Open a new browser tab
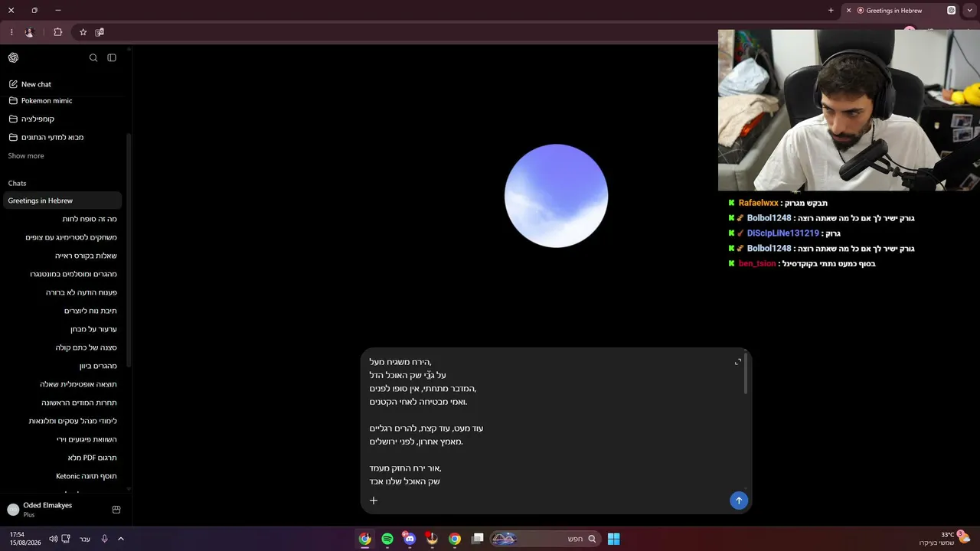The width and height of the screenshot is (980, 551). coord(831,11)
